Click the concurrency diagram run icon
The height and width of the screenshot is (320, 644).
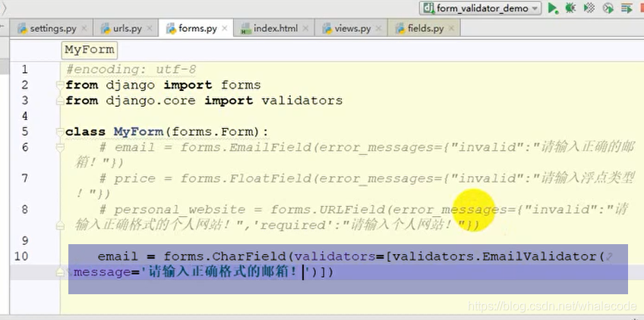627,8
